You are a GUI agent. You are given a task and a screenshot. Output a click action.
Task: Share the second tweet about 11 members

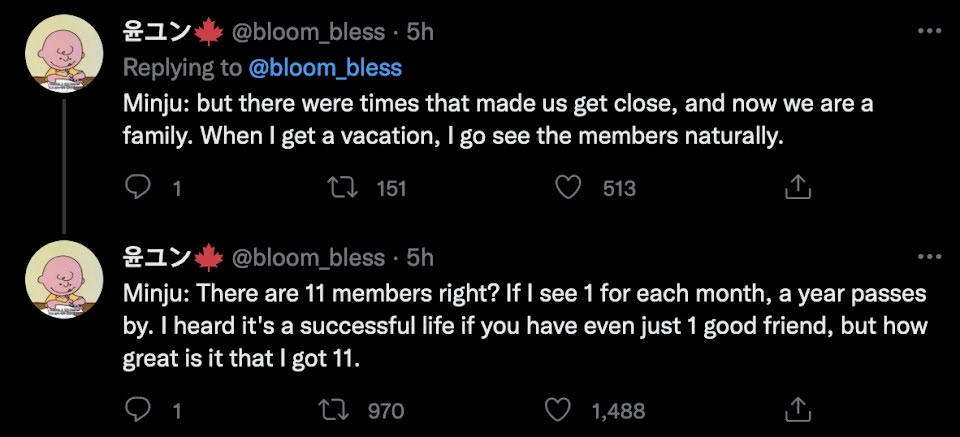pos(796,410)
